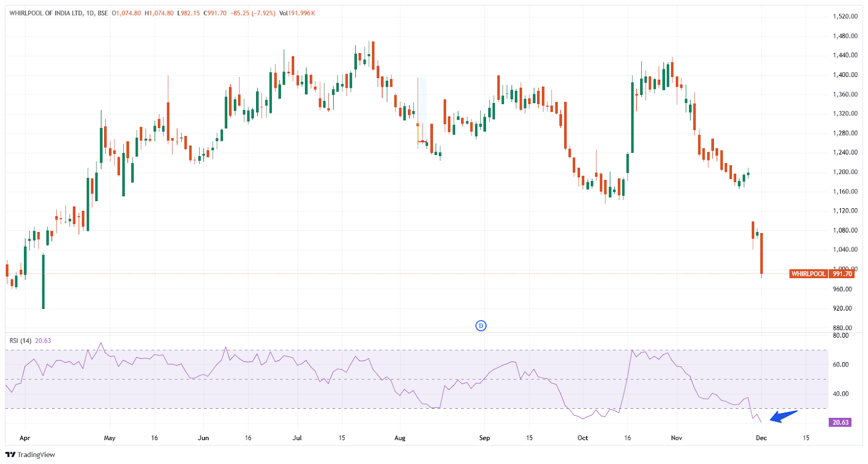Screen dimensions: 868x464
Task: Click the 1,520.00 price scale label
Action: tap(845, 16)
